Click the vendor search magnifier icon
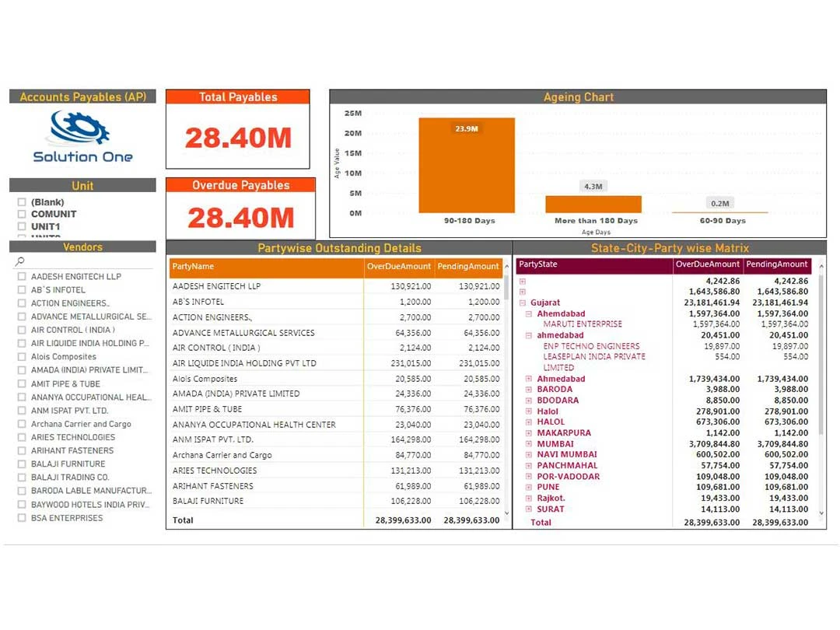The width and height of the screenshot is (840, 630). click(20, 262)
